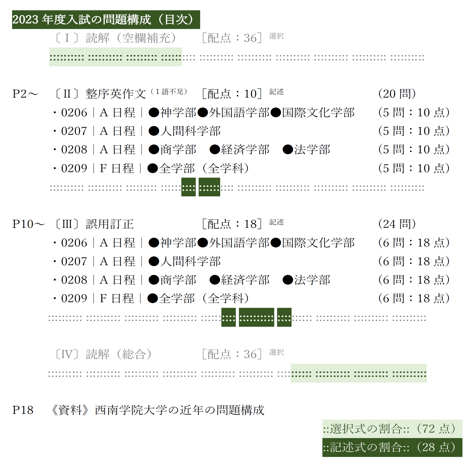Click 0207 in the 誤用訂正 list
The height and width of the screenshot is (476, 476).
(x=74, y=261)
